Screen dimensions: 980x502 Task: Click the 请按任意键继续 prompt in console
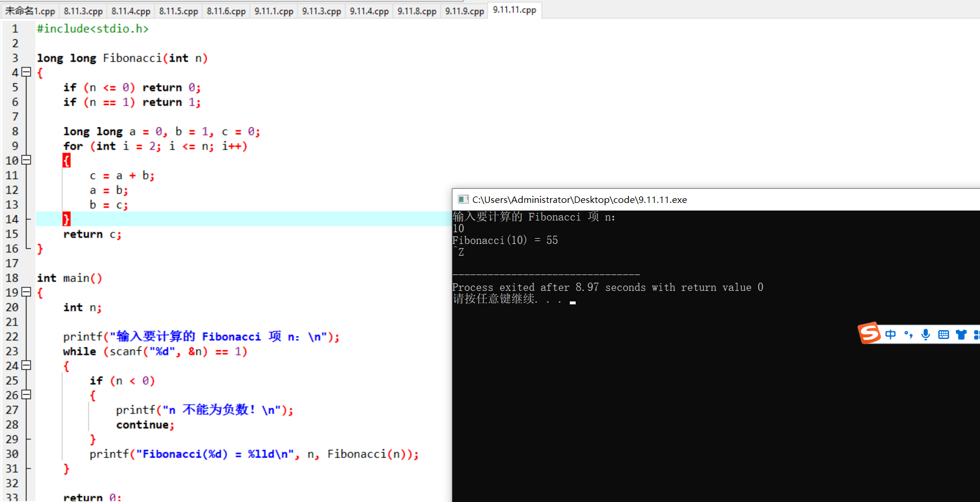pos(507,299)
